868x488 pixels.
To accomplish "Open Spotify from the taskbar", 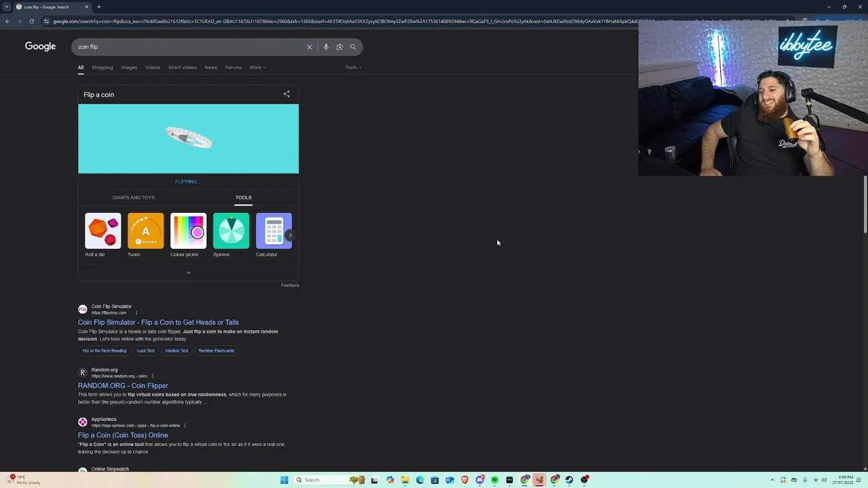I will (x=494, y=480).
